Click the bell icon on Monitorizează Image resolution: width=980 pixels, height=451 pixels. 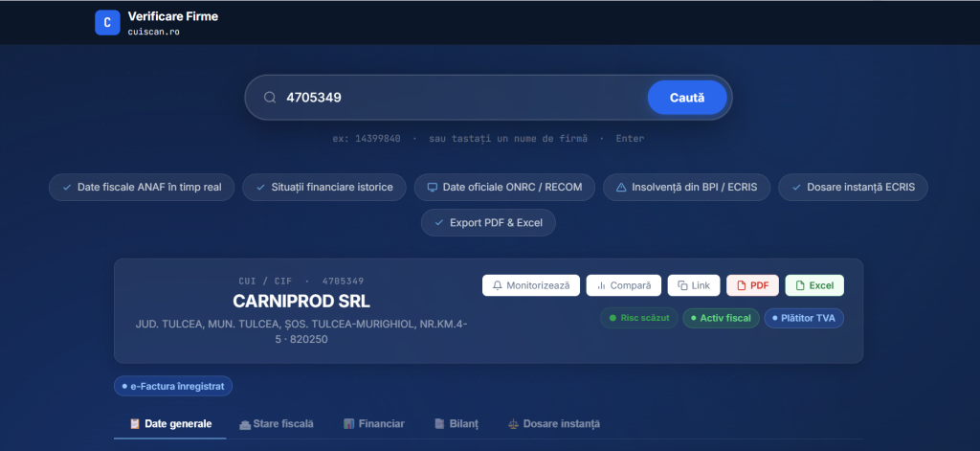tap(498, 285)
